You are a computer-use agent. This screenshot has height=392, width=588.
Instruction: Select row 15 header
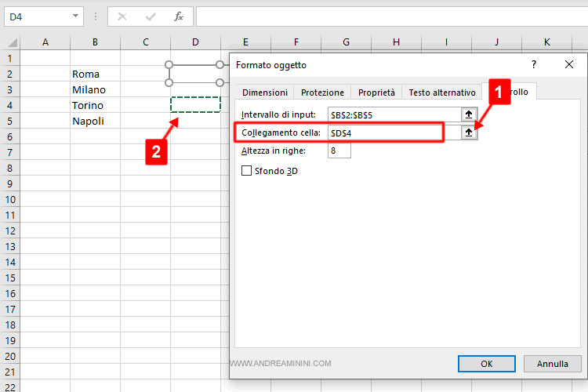(x=9, y=278)
